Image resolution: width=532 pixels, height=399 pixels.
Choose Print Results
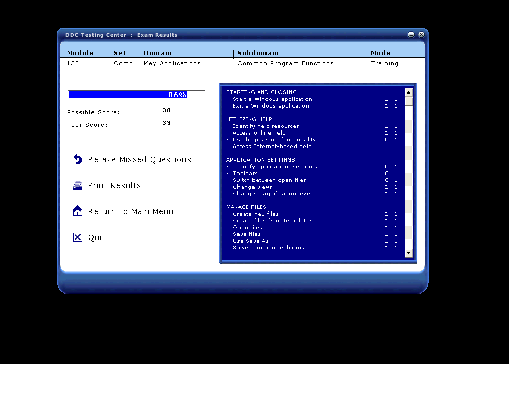coord(114,185)
